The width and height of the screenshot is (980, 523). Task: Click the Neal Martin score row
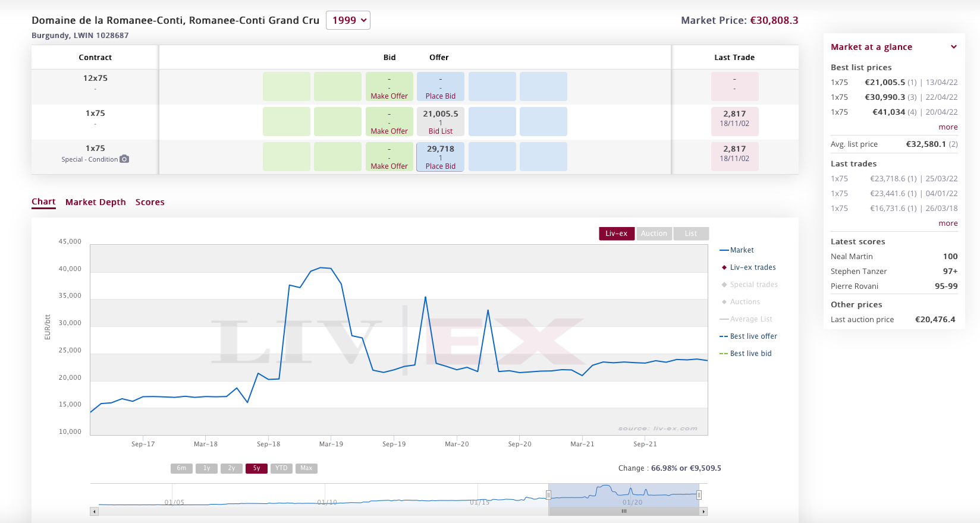pos(894,257)
